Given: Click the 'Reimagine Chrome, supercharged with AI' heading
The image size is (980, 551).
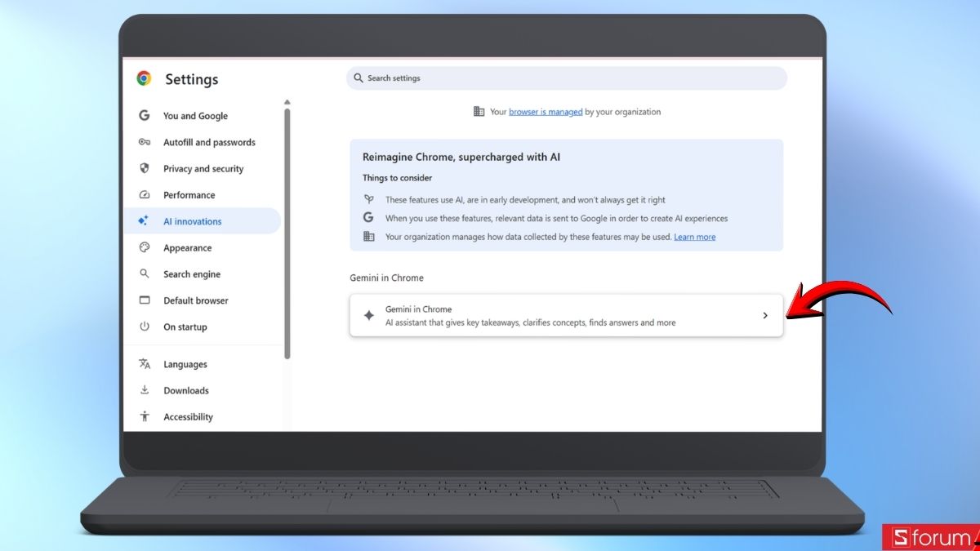Looking at the screenshot, I should (461, 157).
